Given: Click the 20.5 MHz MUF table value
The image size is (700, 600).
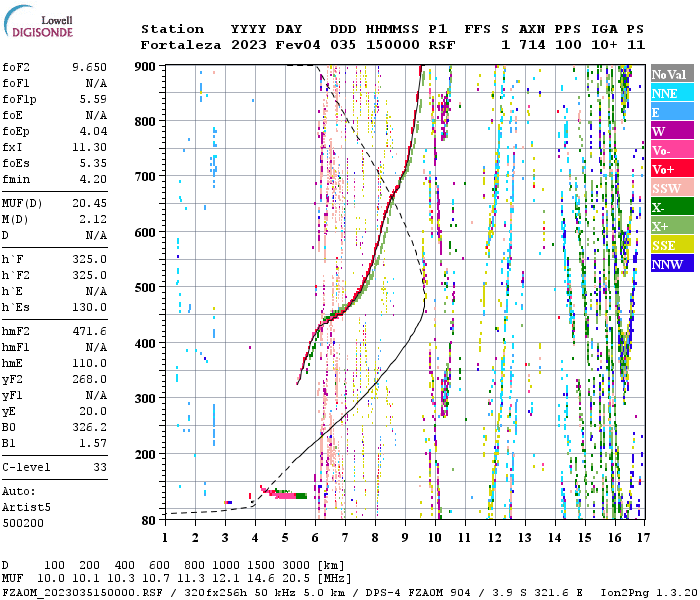Looking at the screenshot, I should tap(296, 578).
